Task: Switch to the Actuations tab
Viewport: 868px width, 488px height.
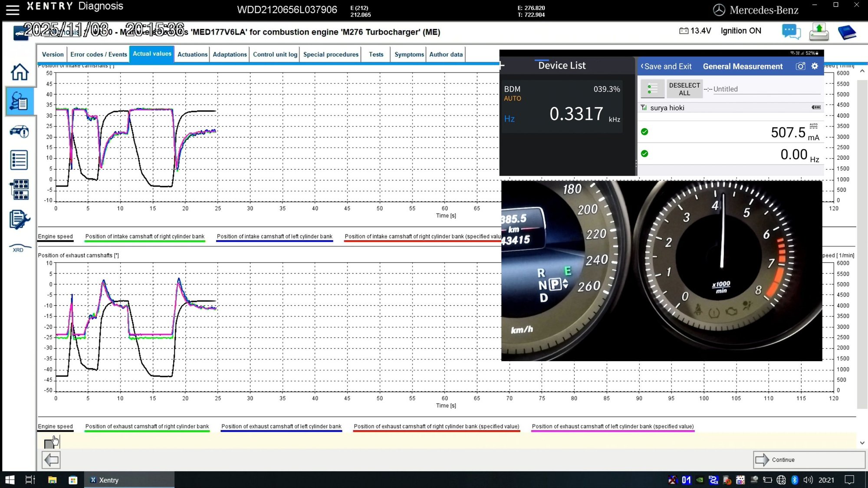Action: coord(192,54)
